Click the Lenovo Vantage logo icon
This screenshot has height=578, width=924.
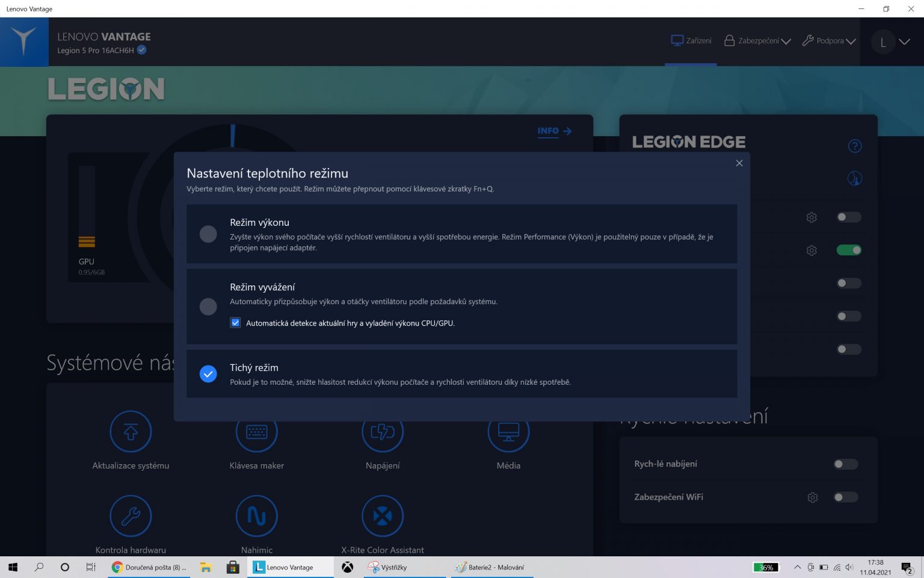click(x=24, y=42)
